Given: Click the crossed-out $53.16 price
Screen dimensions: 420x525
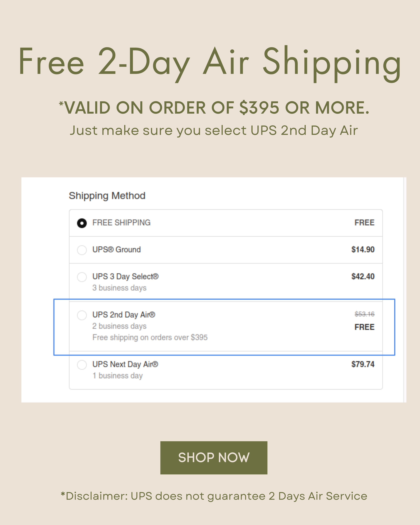Looking at the screenshot, I should [365, 314].
